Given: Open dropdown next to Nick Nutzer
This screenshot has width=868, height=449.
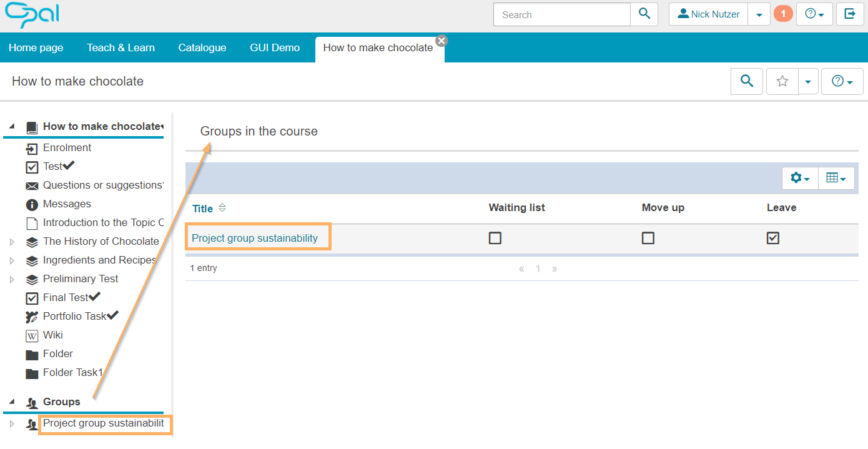Looking at the screenshot, I should click(x=759, y=14).
